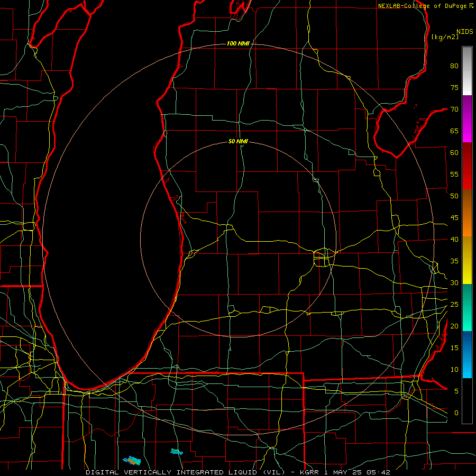The width and height of the screenshot is (476, 476).
Task: Click the 50 NMI range ring label
Action: pos(238,141)
